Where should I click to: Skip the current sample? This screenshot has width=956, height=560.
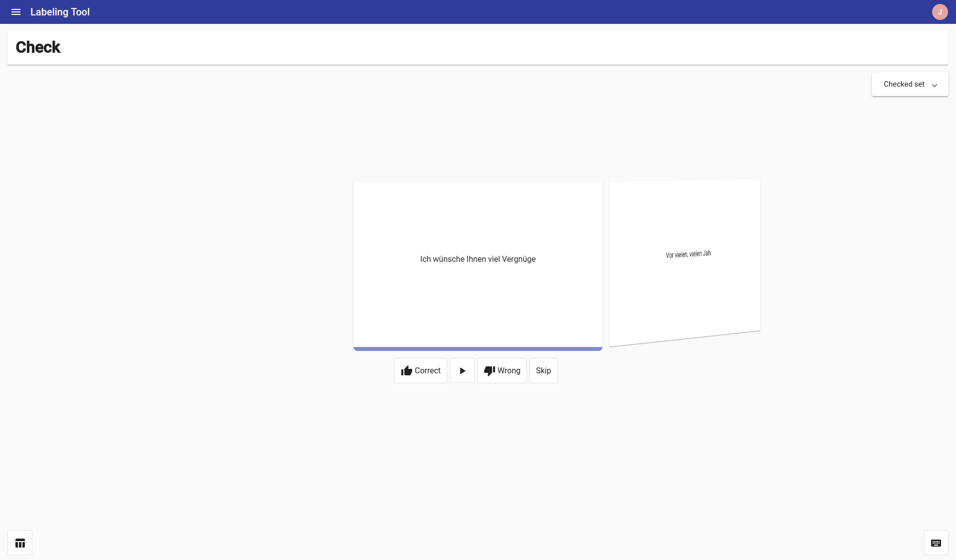coord(543,370)
